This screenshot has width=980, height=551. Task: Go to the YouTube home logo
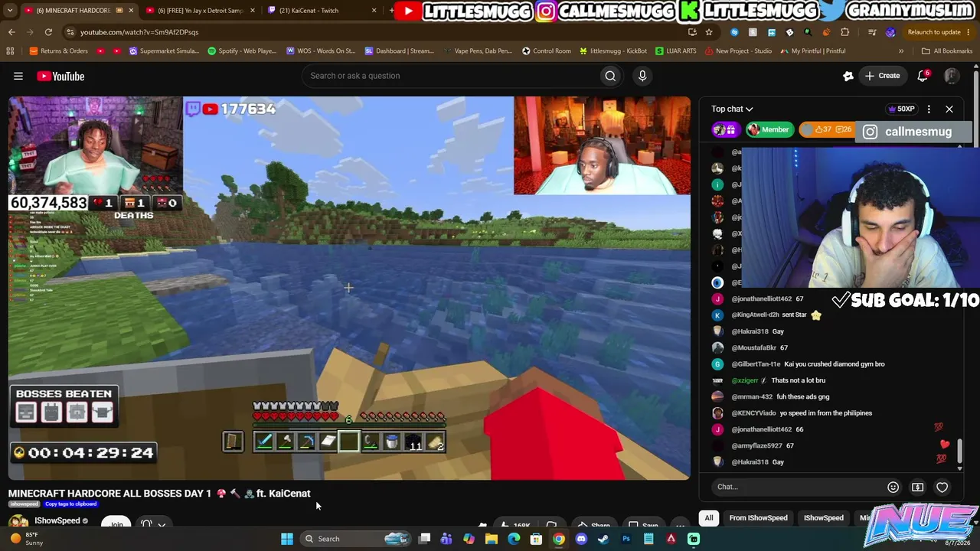(60, 76)
